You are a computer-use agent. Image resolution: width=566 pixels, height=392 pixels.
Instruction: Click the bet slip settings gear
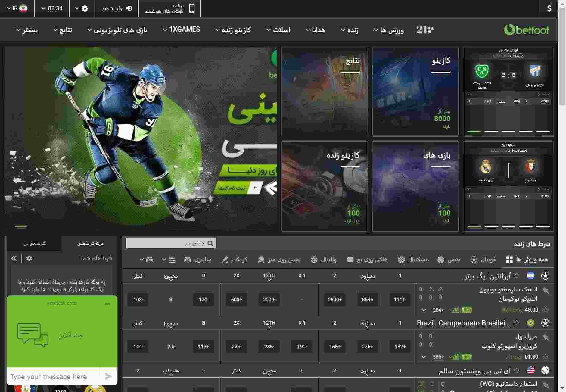coord(29,258)
